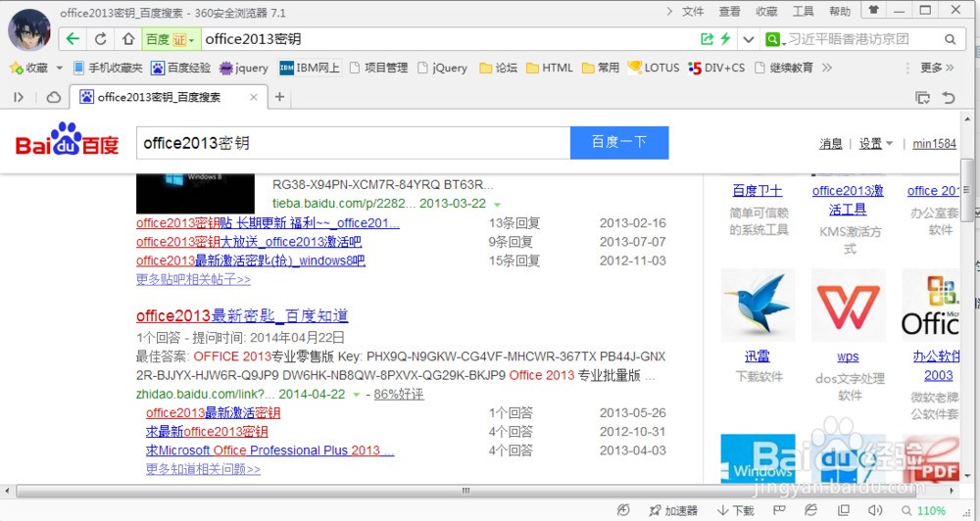Expand the arrow beside tieba.baidu.com result
980x521 pixels.
(x=498, y=205)
